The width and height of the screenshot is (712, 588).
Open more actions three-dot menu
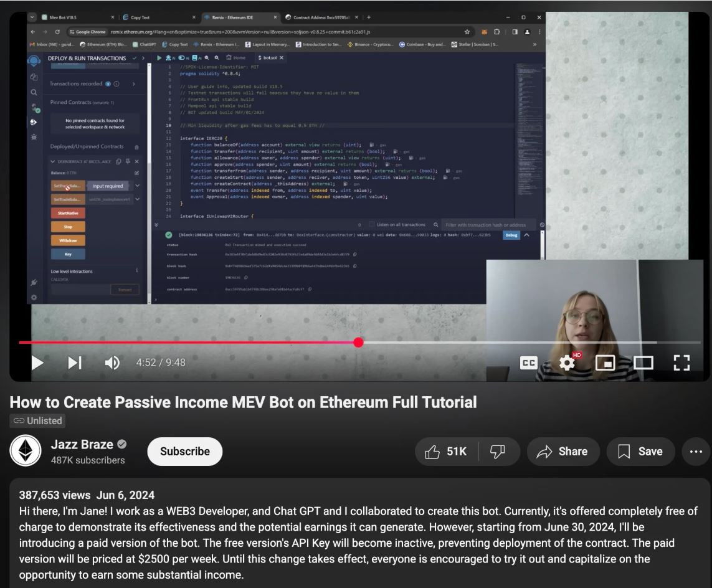[x=696, y=452]
